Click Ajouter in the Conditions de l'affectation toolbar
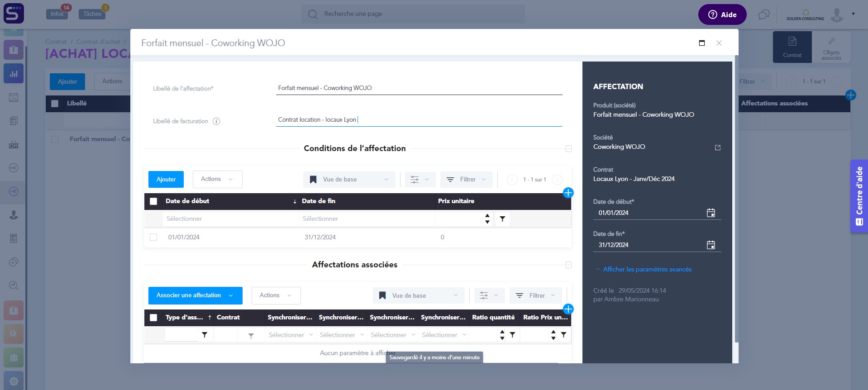This screenshot has width=868, height=390. (x=166, y=179)
